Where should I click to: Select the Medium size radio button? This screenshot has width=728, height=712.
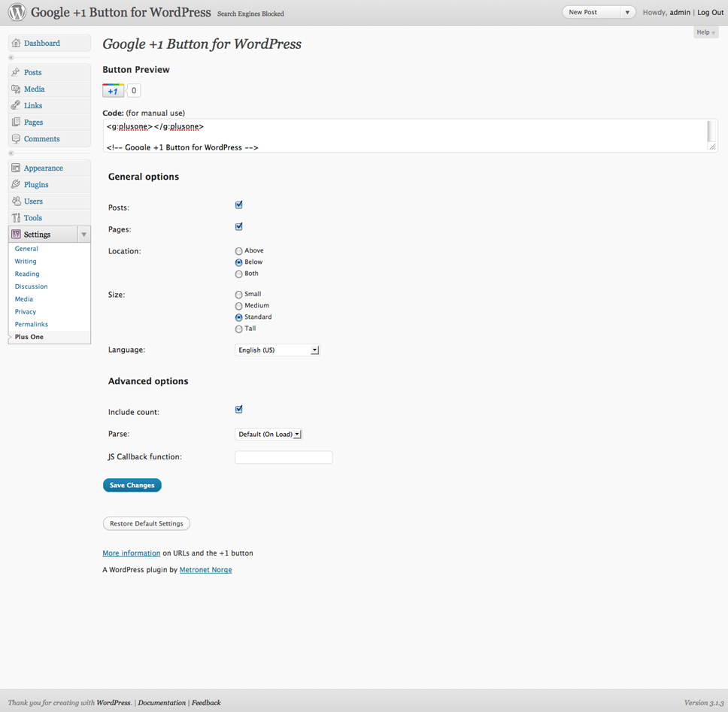pos(238,306)
